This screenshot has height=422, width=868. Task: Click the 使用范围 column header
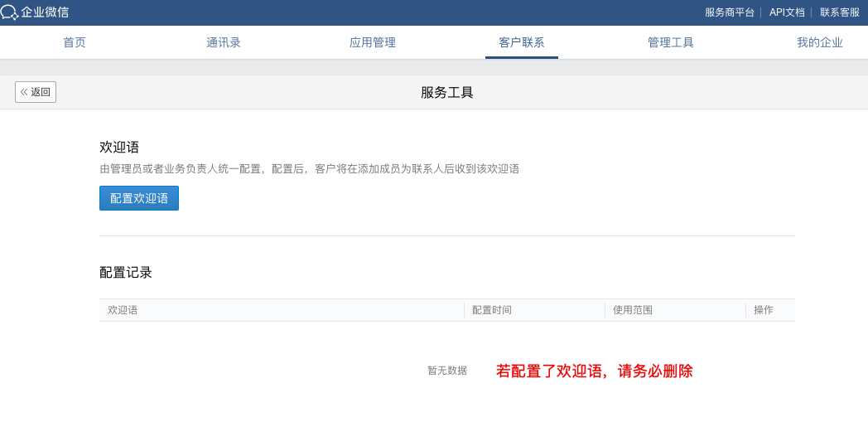coord(633,310)
